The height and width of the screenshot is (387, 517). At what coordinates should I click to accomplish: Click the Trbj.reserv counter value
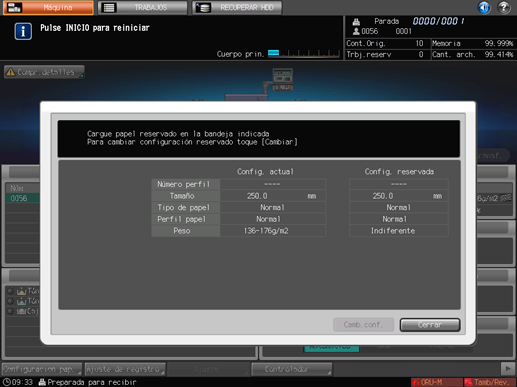pos(421,54)
